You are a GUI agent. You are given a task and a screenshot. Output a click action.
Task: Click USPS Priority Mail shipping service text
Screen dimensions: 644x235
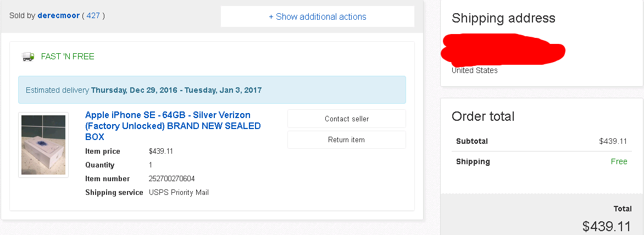[179, 192]
